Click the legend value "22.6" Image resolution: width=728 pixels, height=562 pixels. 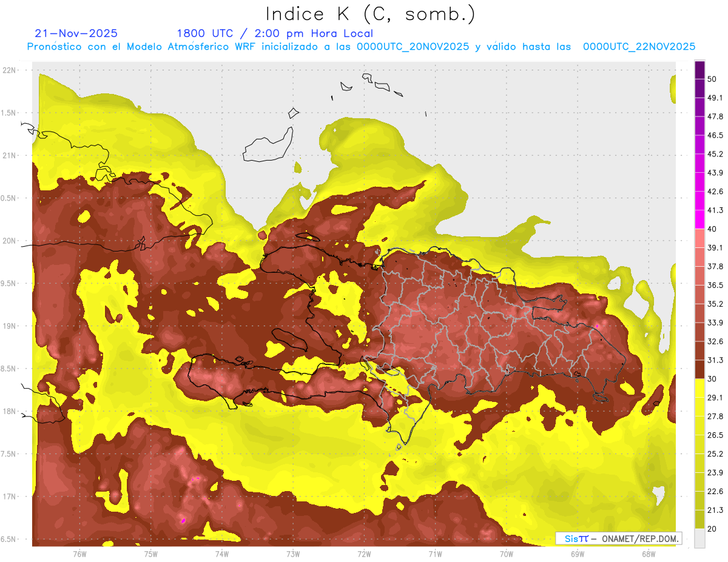point(715,491)
